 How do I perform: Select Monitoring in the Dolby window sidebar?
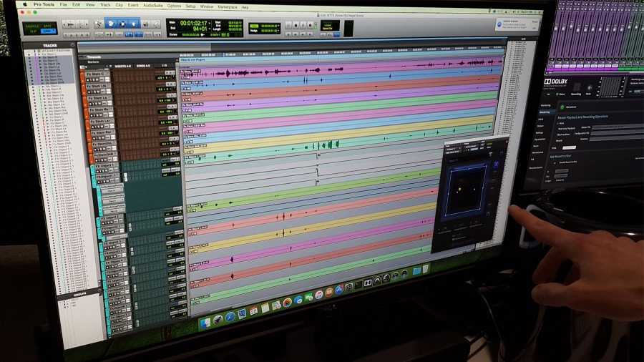coord(545,105)
